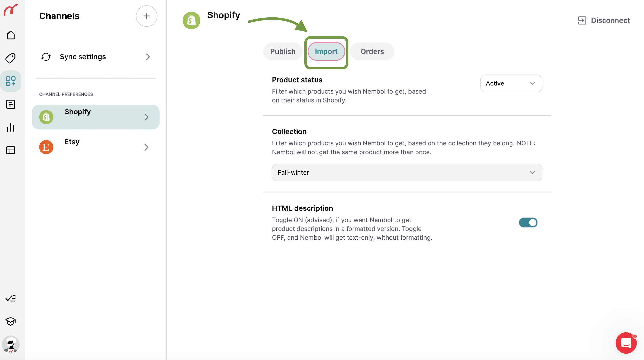The width and height of the screenshot is (644, 360).
Task: Click the Disconnect exit icon
Action: click(582, 20)
